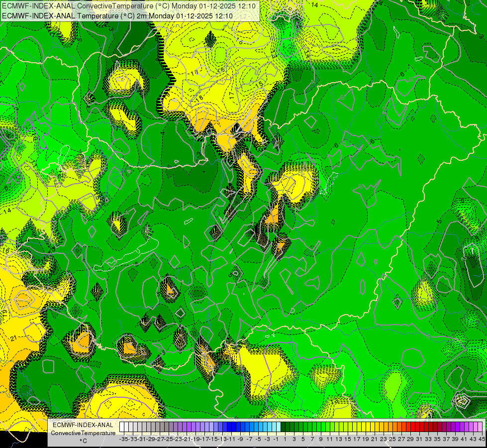
Task: Click the legend scale value -35
Action: [x=124, y=440]
